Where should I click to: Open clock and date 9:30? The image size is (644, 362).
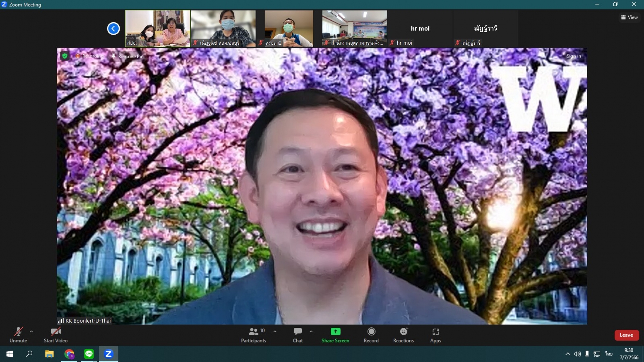pos(629,354)
